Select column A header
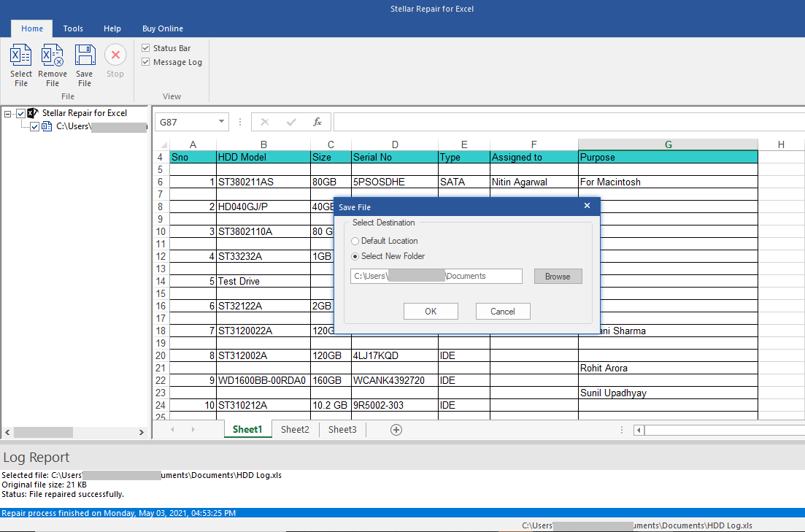Image resolution: width=805 pixels, height=532 pixels. click(x=193, y=144)
